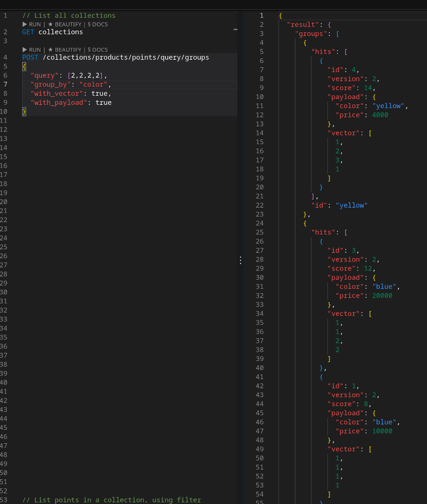427x504 pixels.
Task: Click the first "hits" key in response
Action: (325, 52)
